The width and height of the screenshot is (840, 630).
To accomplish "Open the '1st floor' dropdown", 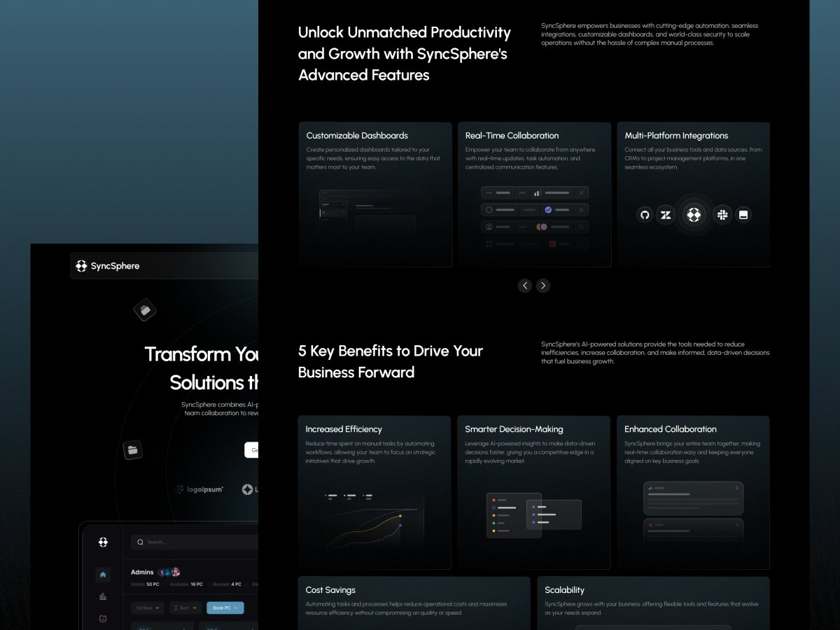I will 148,608.
